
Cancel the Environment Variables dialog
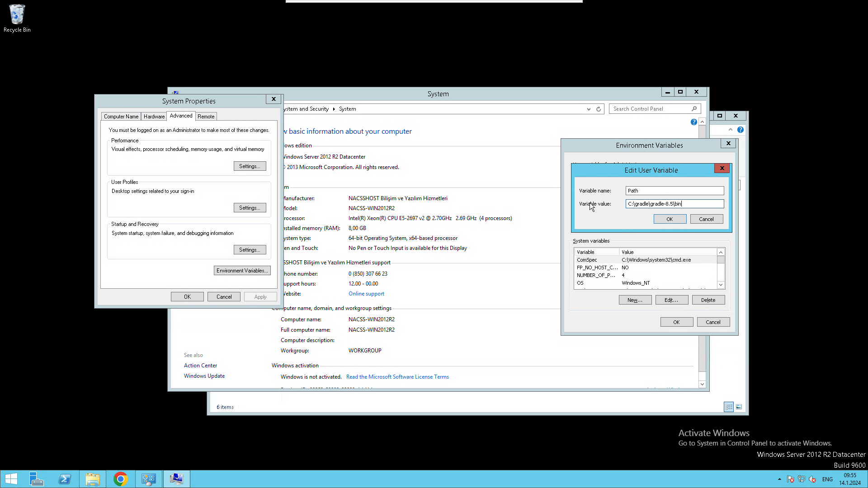pos(713,322)
